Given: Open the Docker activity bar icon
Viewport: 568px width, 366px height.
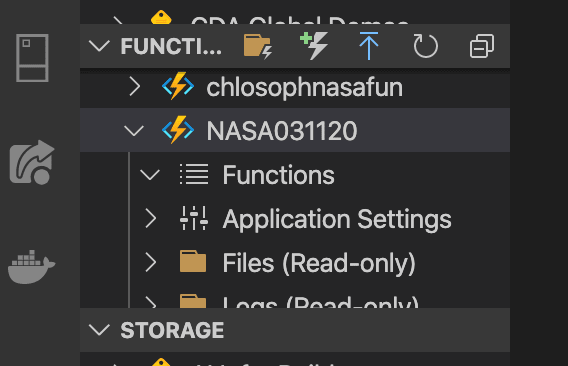Looking at the screenshot, I should point(32,267).
